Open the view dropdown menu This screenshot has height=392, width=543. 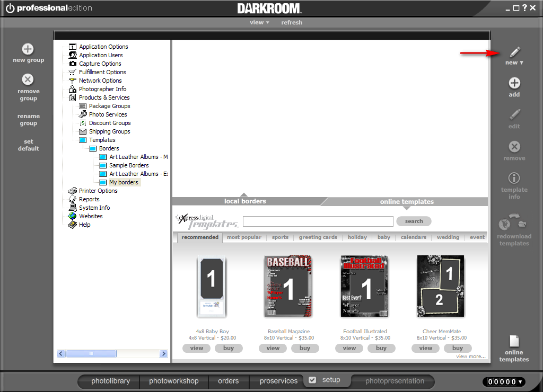(259, 22)
